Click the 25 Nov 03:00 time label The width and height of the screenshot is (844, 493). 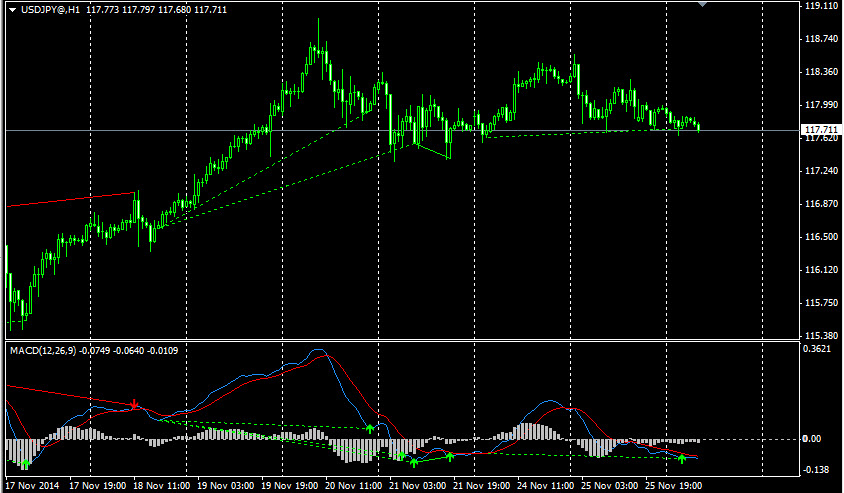coord(610,485)
